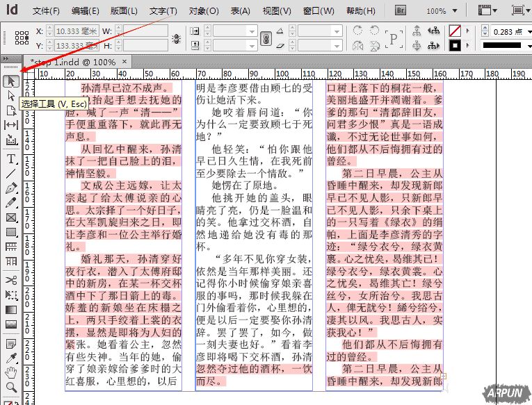Click the stroke weight stepper arrows
Image resolution: width=532 pixels, height=405 pixels.
coord(485,31)
